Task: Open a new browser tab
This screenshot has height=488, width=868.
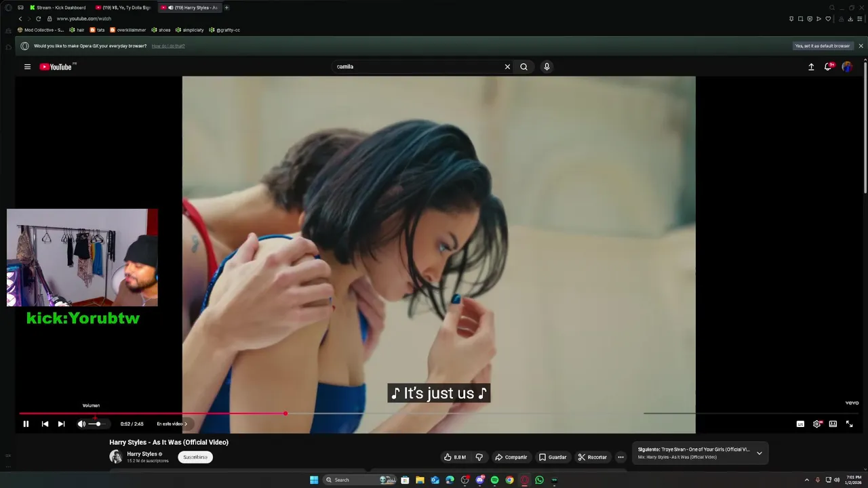Action: [226, 7]
